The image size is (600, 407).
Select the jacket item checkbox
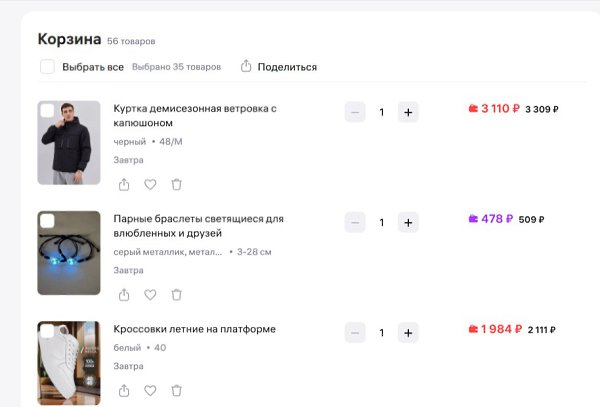pyautogui.click(x=47, y=111)
